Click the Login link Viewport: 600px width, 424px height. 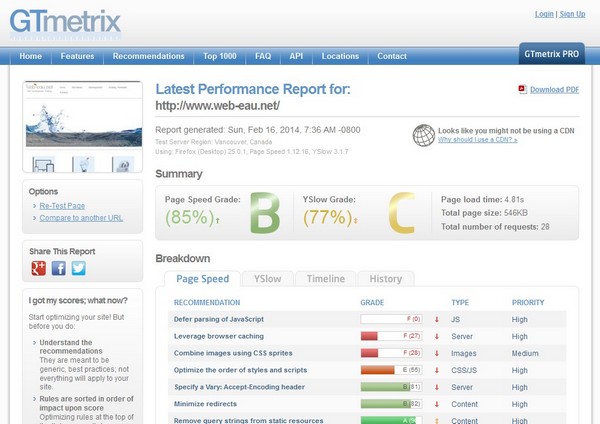coord(544,14)
